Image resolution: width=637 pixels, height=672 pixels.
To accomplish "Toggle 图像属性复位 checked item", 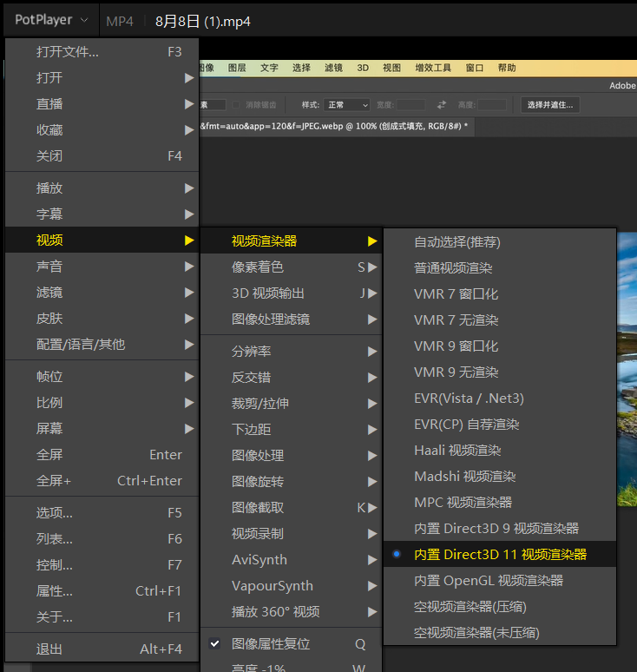I will click(291, 644).
